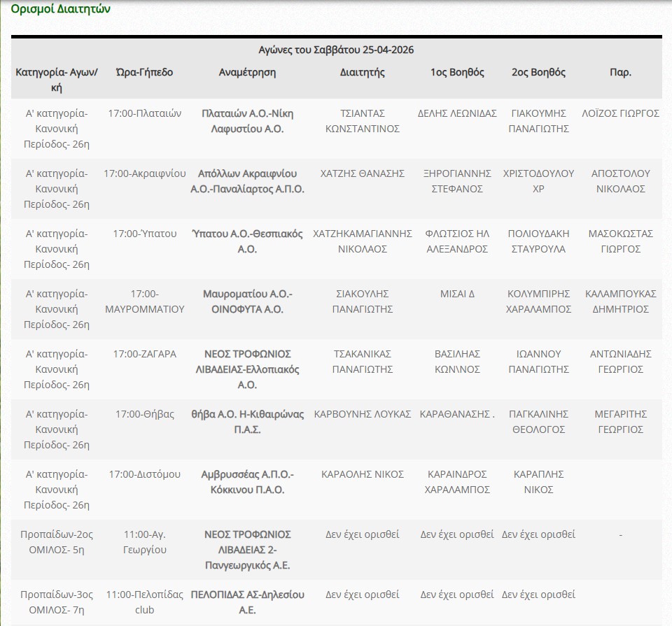Select the 17:00-ΖΑΓΑΡΑ venue cell

(x=144, y=354)
